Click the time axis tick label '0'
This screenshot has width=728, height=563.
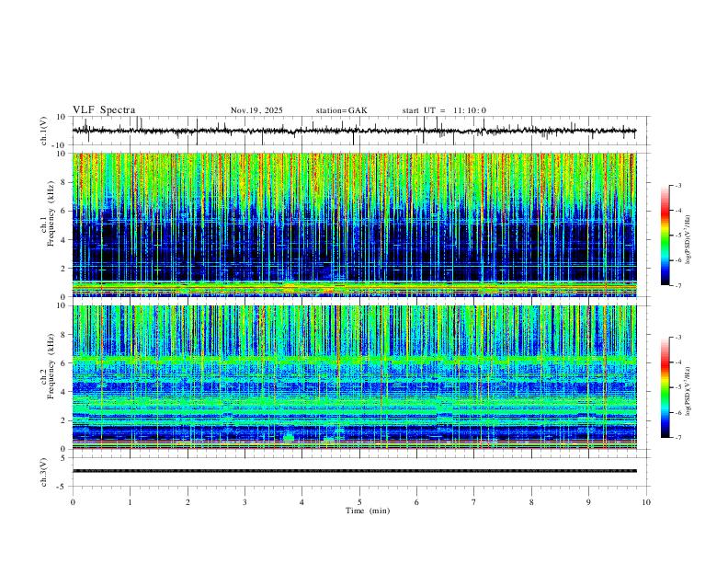(73, 502)
